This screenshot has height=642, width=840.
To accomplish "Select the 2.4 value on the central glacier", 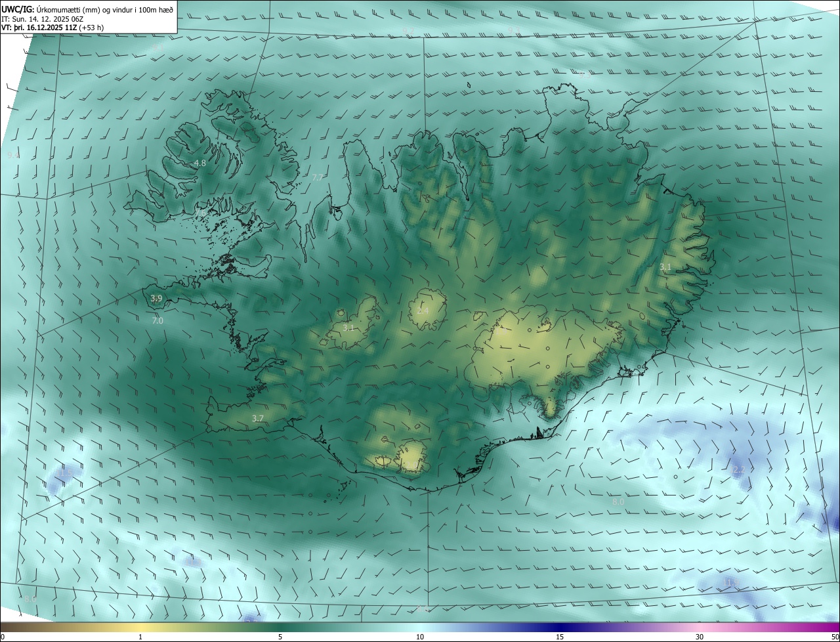I will tap(423, 310).
